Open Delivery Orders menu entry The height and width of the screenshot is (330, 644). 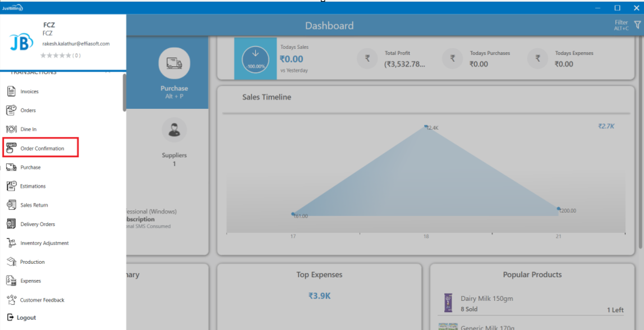pyautogui.click(x=38, y=224)
